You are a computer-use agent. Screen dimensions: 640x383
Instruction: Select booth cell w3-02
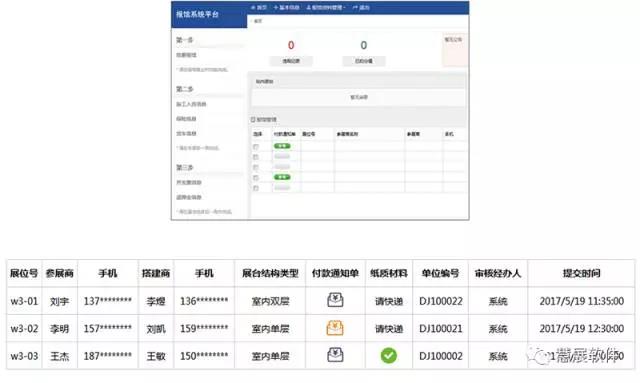tap(24, 328)
